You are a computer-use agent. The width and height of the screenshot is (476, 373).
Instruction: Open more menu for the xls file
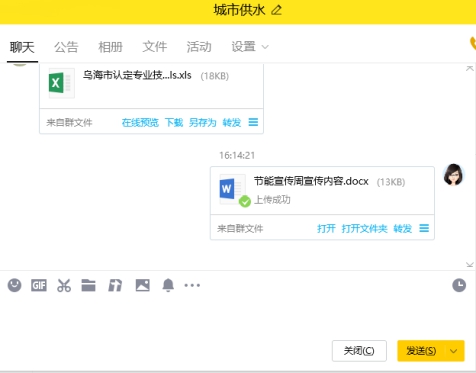tap(253, 122)
